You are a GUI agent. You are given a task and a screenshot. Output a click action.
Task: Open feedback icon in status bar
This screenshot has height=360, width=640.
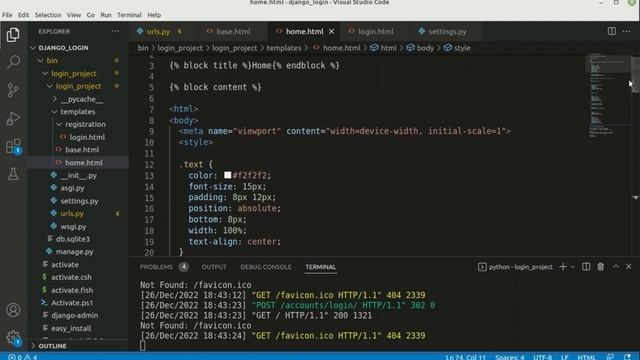point(610,357)
